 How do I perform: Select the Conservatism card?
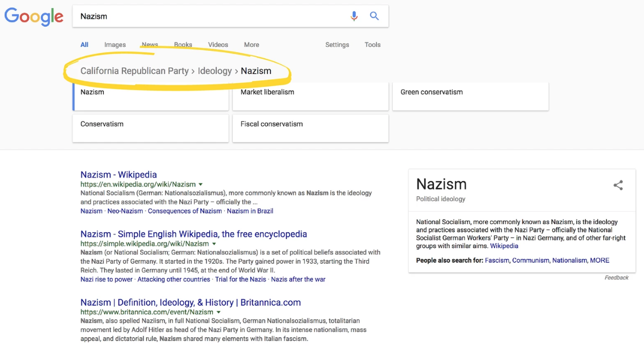pos(151,128)
